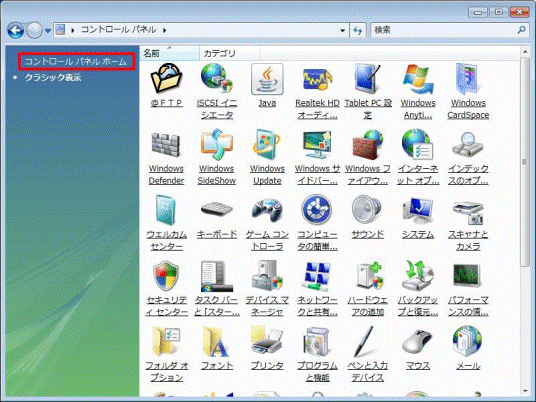Maximize the Control Panel window
536x402 pixels.
coord(498,12)
